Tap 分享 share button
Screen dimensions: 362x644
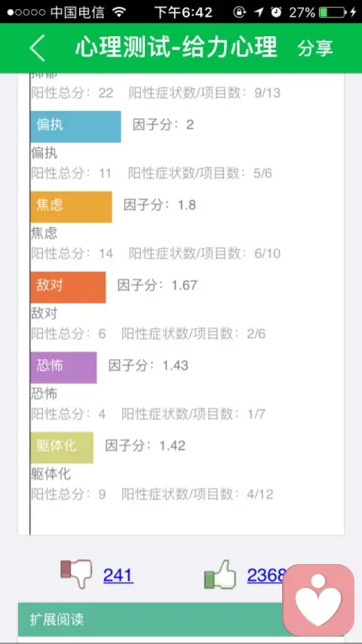click(315, 48)
